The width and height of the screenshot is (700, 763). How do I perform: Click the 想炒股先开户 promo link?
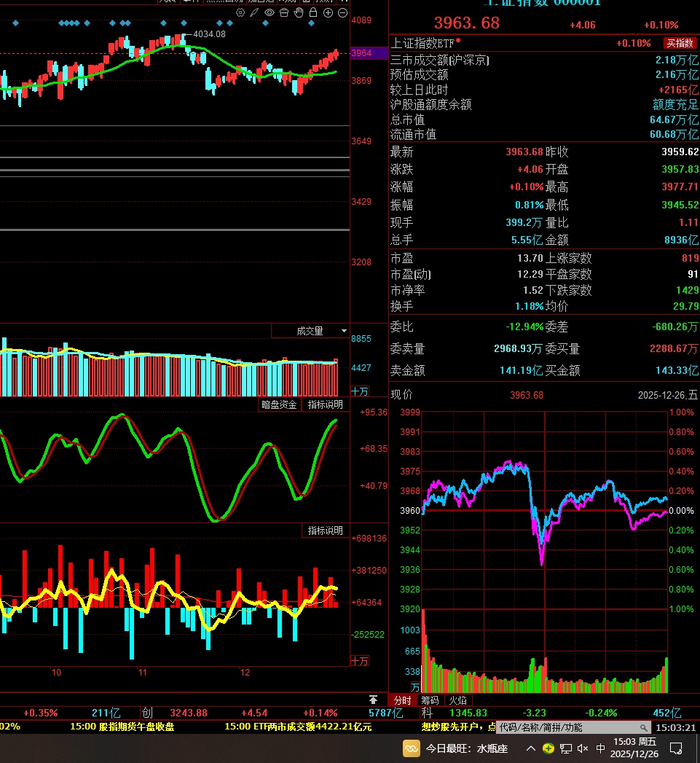[x=457, y=727]
